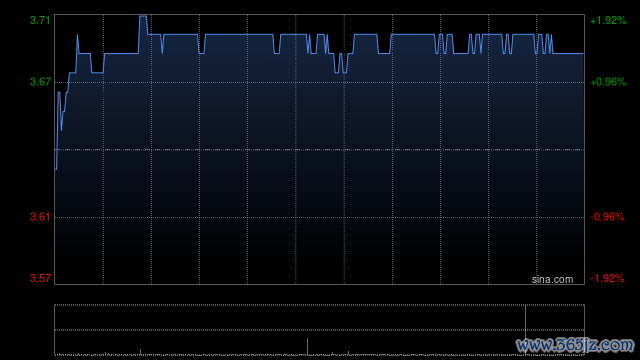Viewport: 640px width, 360px height.
Task: Click the 3.71 price axis label
Action: pyautogui.click(x=40, y=20)
